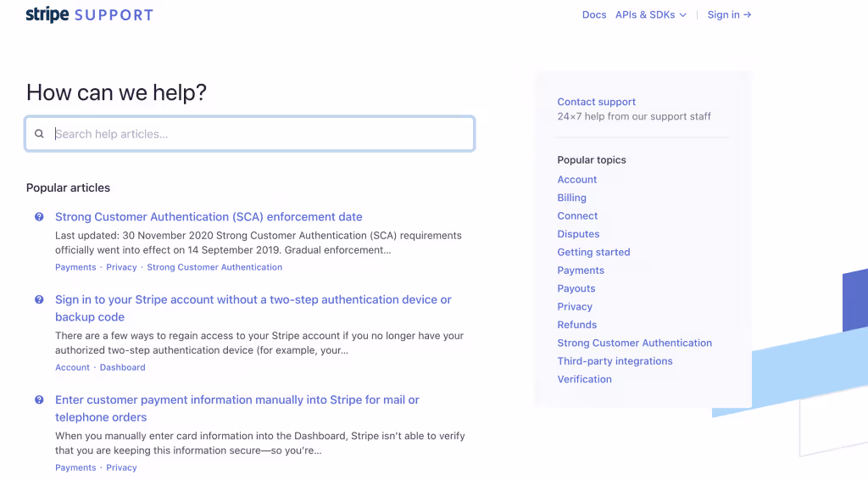Image resolution: width=868 pixels, height=480 pixels.
Task: Select Billing in Popular topics
Action: (x=571, y=198)
